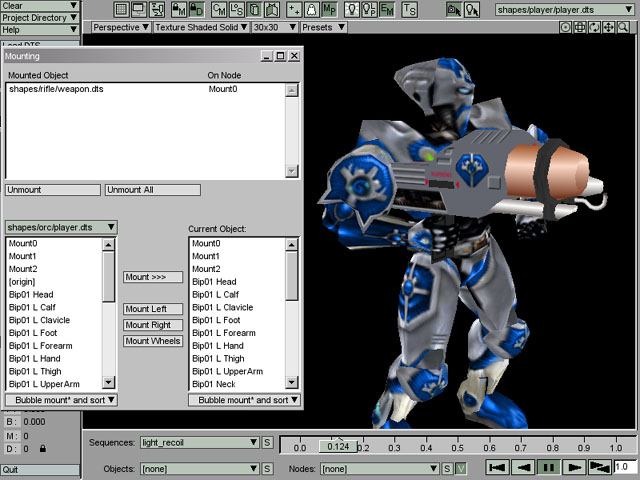Screen dimensions: 640x480
Task: Click the node hierarchy toolbar icon
Action: click(157, 10)
